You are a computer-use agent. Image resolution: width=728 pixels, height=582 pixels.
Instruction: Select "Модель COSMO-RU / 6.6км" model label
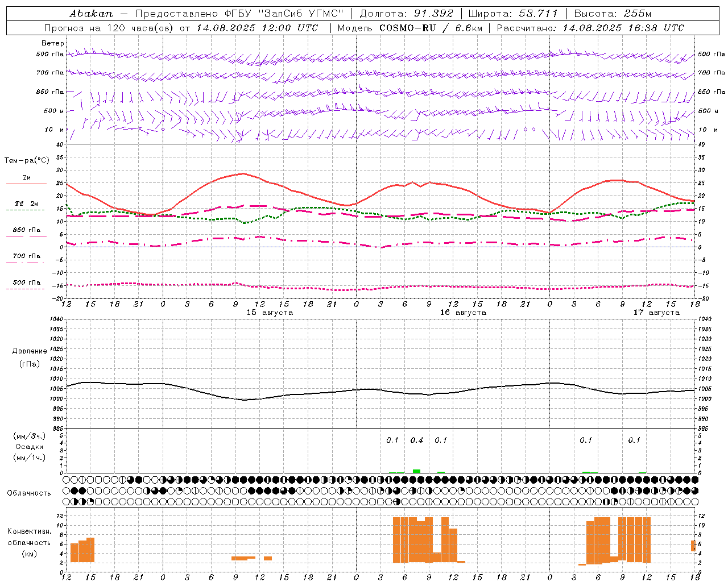(410, 28)
